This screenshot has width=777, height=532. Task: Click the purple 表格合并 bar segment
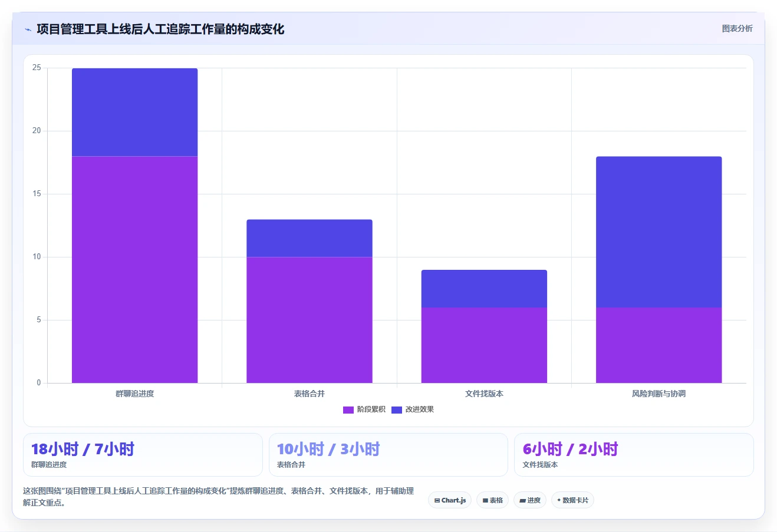point(310,320)
